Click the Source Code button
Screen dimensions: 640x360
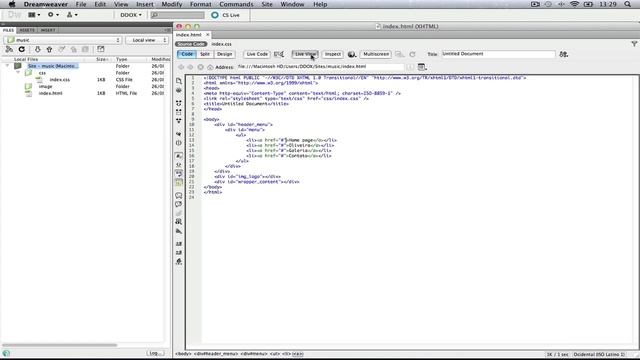coord(191,44)
